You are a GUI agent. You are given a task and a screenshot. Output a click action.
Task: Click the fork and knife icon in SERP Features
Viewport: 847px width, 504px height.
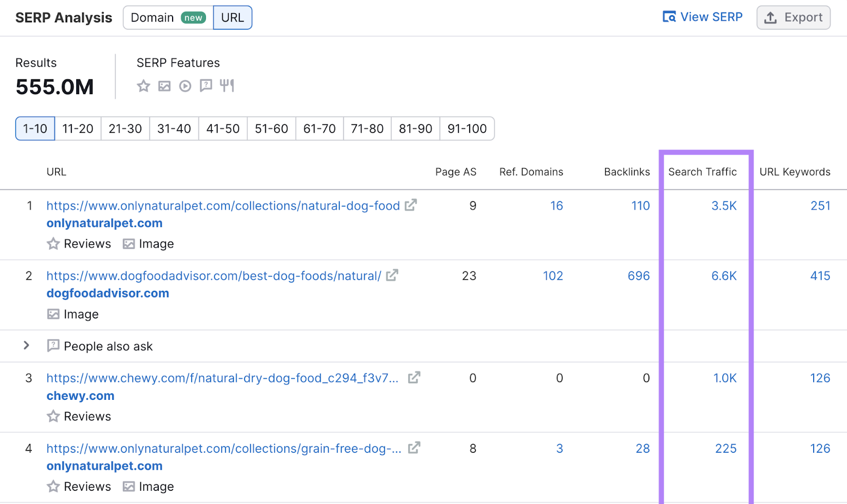coord(227,86)
